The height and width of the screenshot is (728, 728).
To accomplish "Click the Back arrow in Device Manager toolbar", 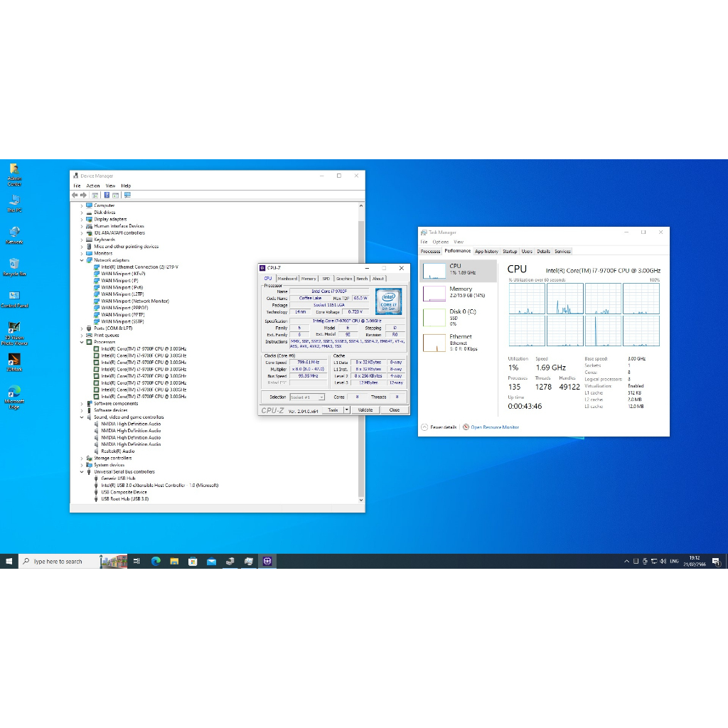I will coord(75,195).
